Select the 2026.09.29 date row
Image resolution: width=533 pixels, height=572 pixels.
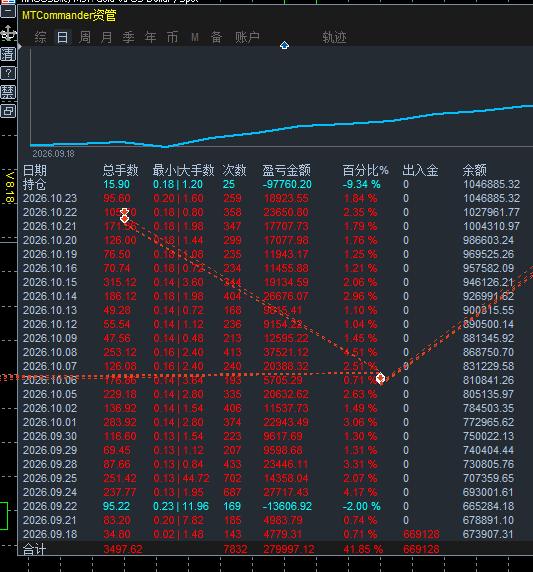50,450
